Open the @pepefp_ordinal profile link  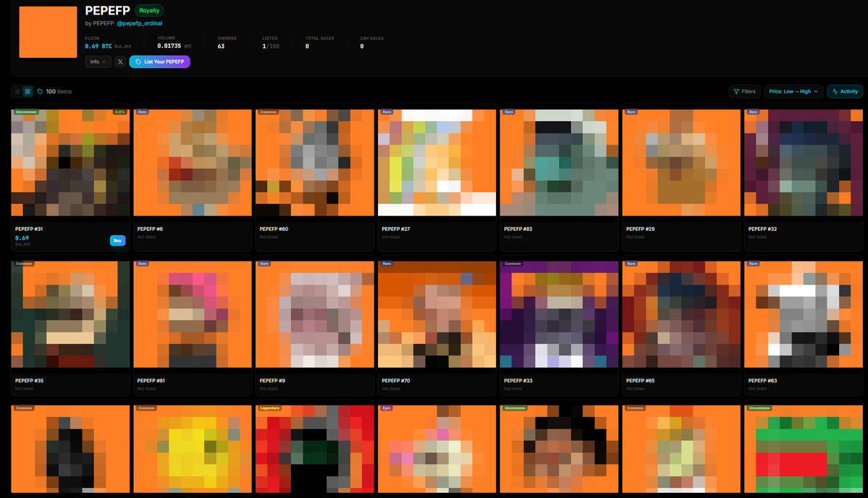click(140, 24)
